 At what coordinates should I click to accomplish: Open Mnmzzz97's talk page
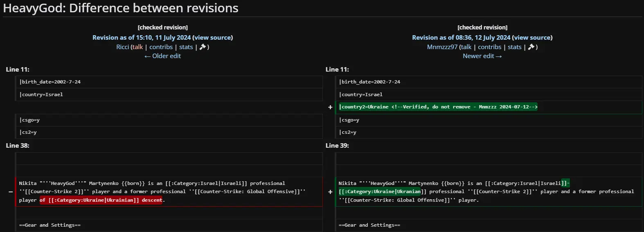pos(466,47)
